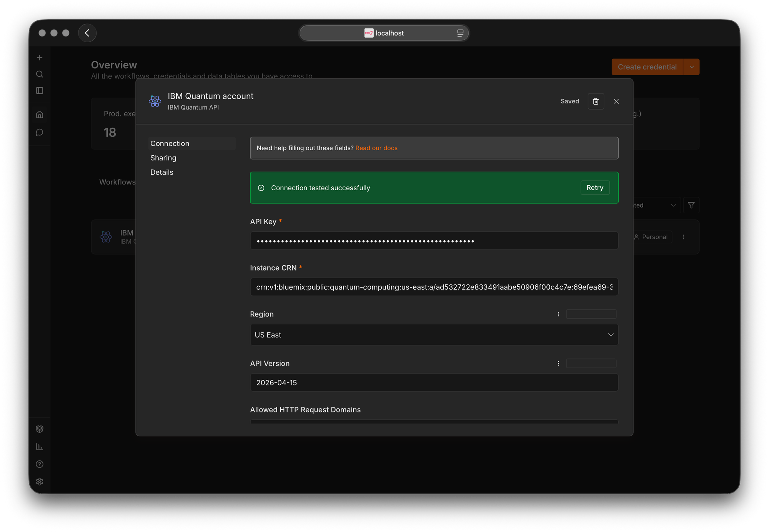Open the search icon in left sidebar
The width and height of the screenshot is (769, 532).
pyautogui.click(x=40, y=74)
